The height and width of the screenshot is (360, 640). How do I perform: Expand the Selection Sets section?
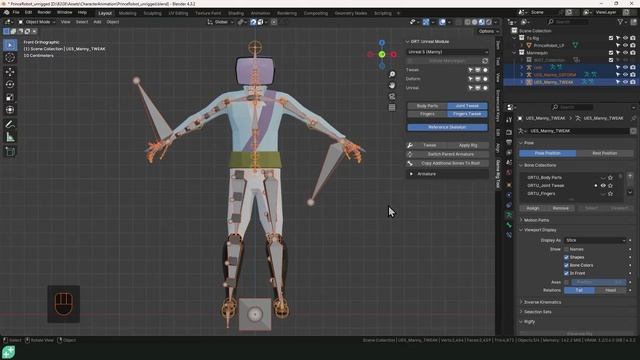point(537,312)
